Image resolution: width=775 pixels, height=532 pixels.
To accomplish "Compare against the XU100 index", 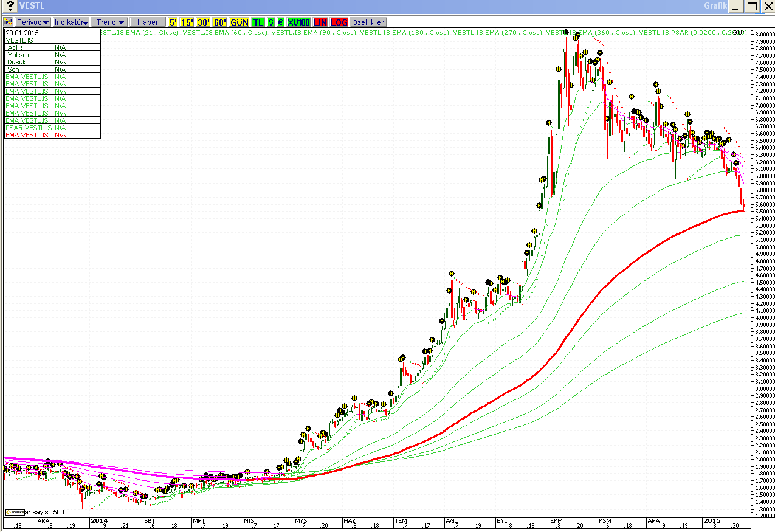I will (298, 22).
